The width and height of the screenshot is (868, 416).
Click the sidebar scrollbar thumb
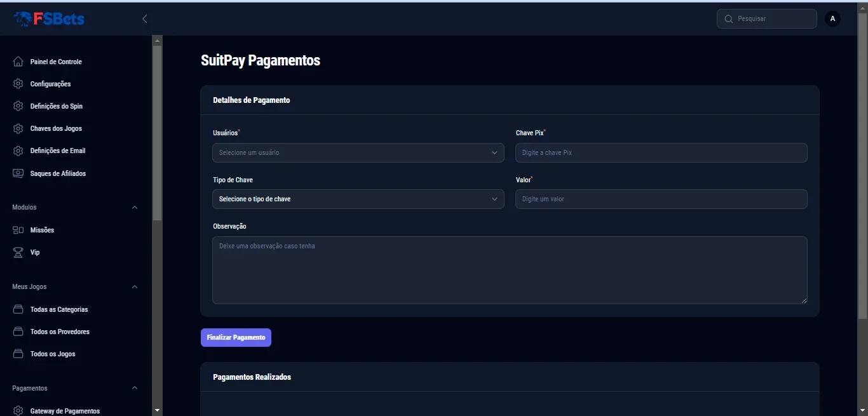[x=158, y=133]
